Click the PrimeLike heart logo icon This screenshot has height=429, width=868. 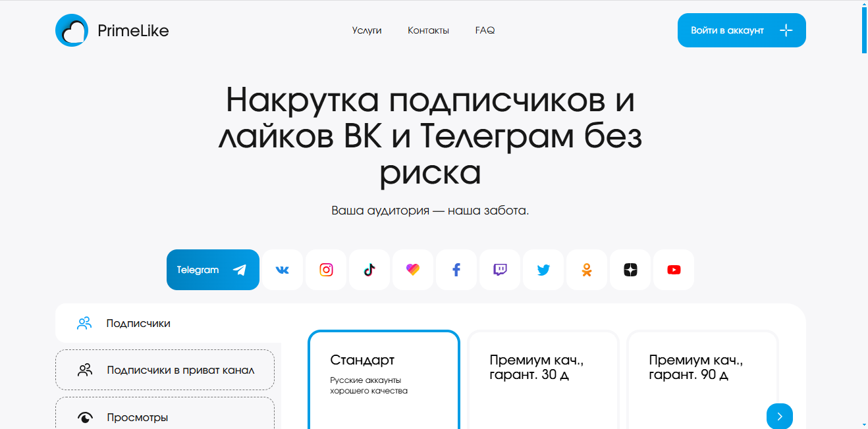[72, 30]
